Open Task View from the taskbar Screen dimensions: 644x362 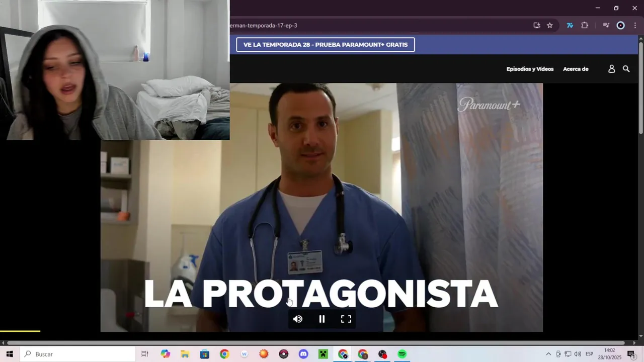[x=145, y=354]
